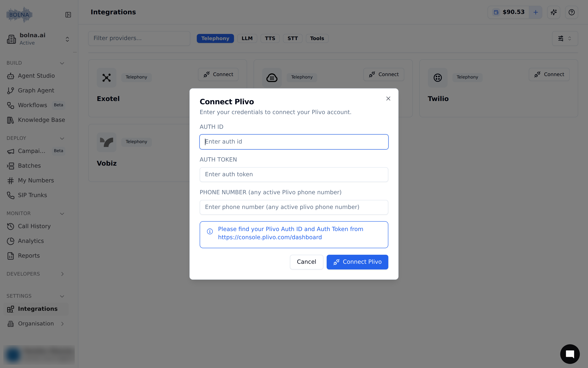The height and width of the screenshot is (368, 588).
Task: Open Graph Agent in sidebar
Action: pos(36,91)
